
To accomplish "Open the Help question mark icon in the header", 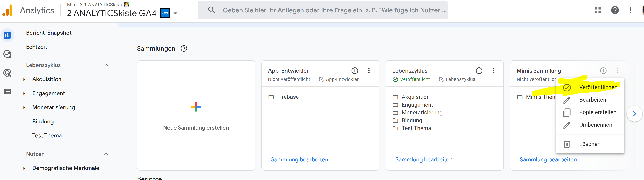I will coord(615,10).
